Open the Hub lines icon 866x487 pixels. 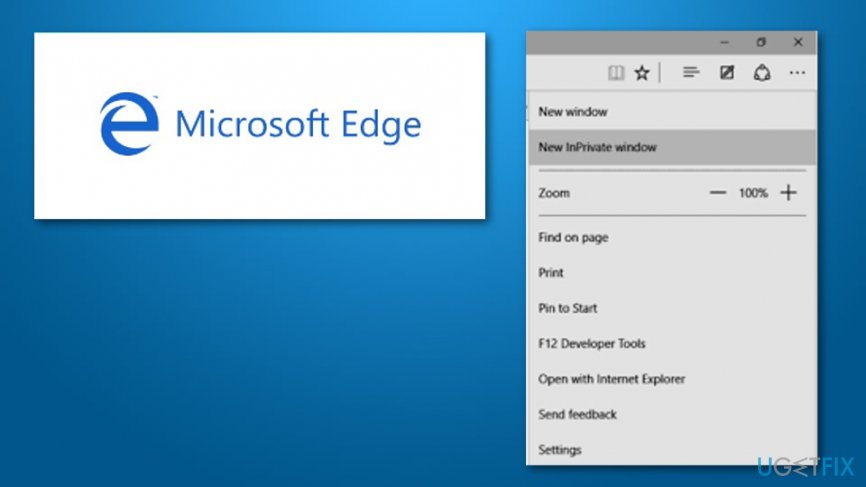[691, 72]
